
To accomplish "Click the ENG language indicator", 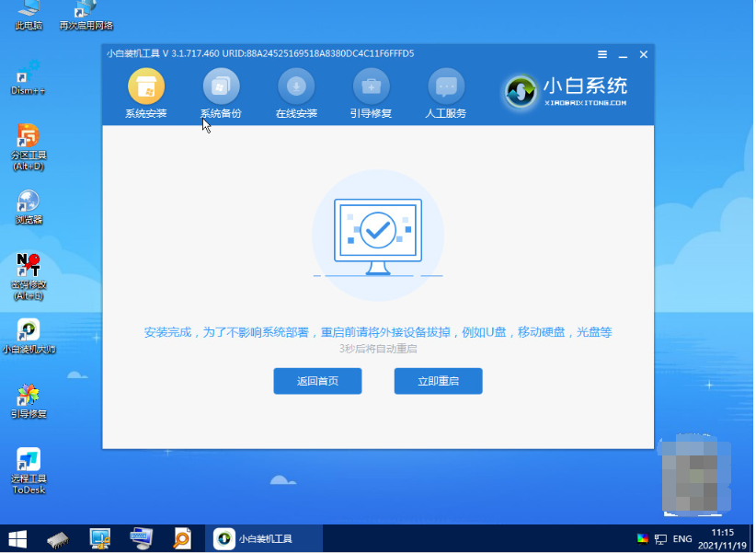I will coord(682,538).
